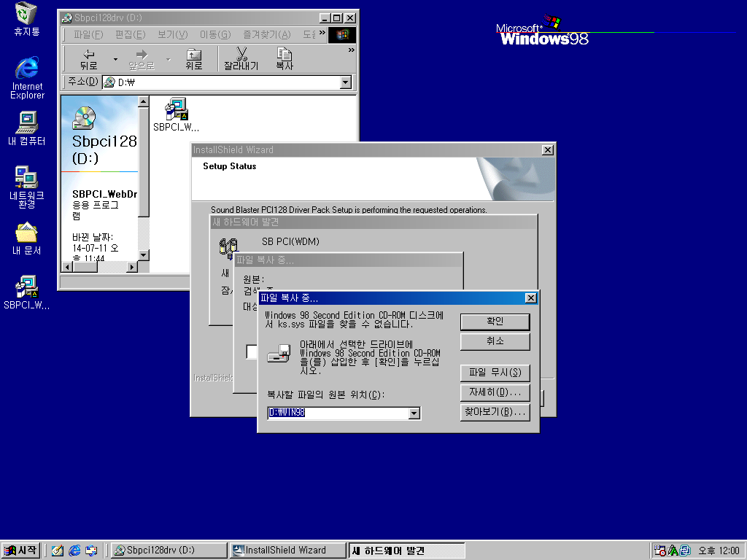Expand toolbar overflow chevron below menu bar
Viewport: 747px width, 560px height.
coord(351,50)
